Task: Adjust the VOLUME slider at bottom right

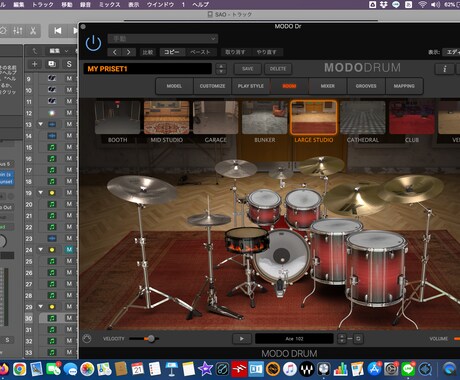Action: pyautogui.click(x=457, y=339)
